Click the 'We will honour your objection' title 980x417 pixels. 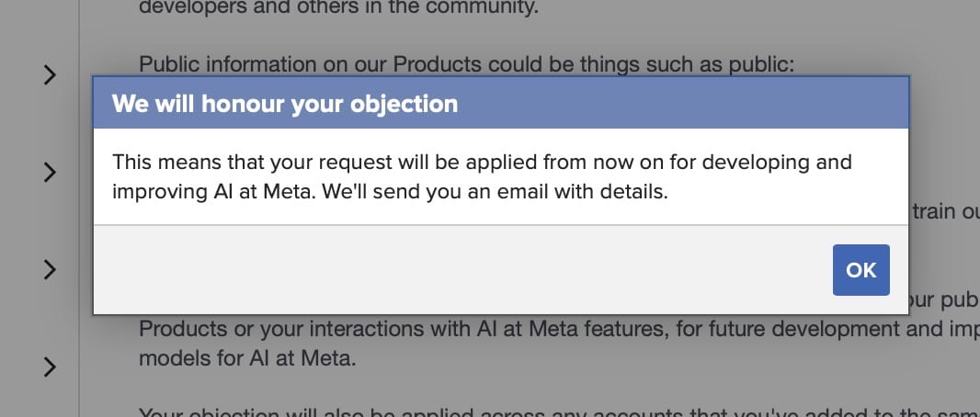coord(285,103)
